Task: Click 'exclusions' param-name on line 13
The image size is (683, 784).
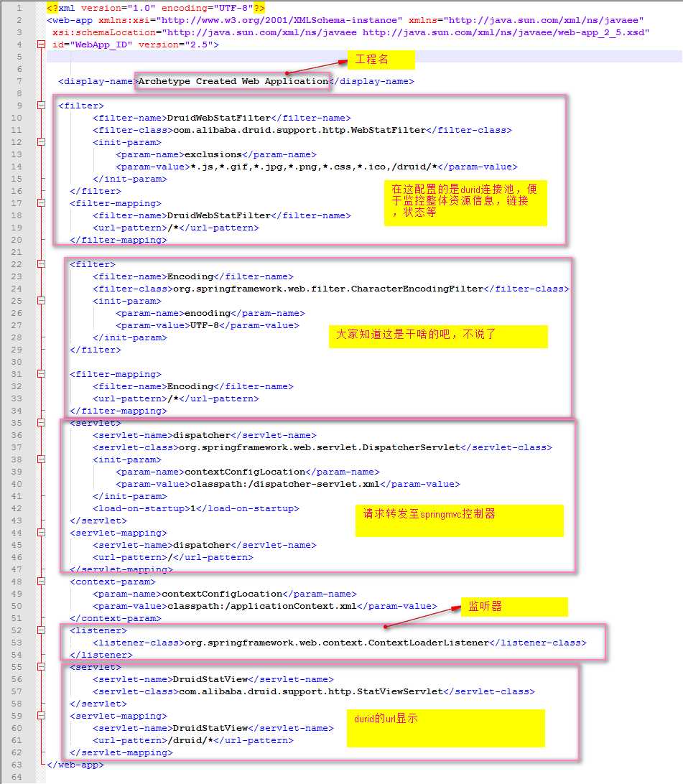Action: coord(213,154)
